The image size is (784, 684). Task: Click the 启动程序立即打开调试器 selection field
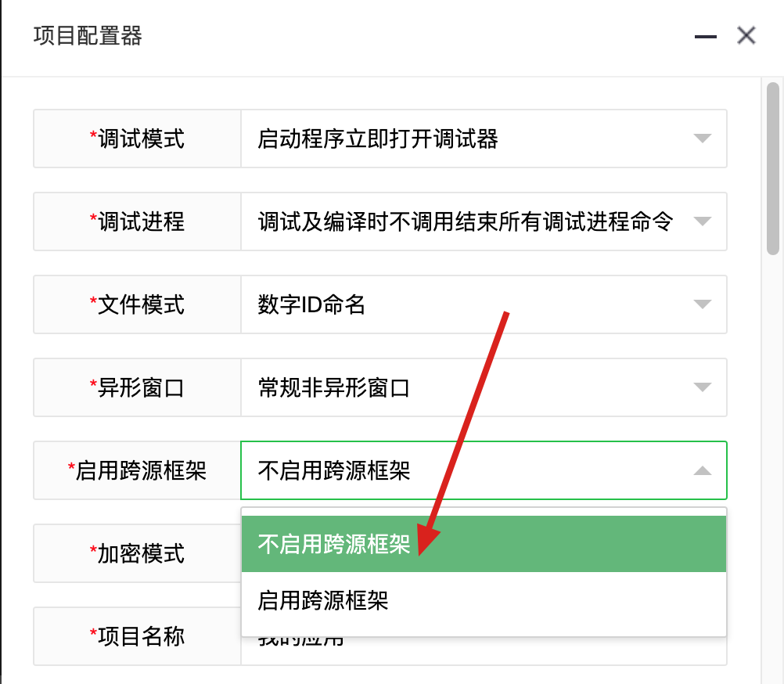(x=484, y=139)
